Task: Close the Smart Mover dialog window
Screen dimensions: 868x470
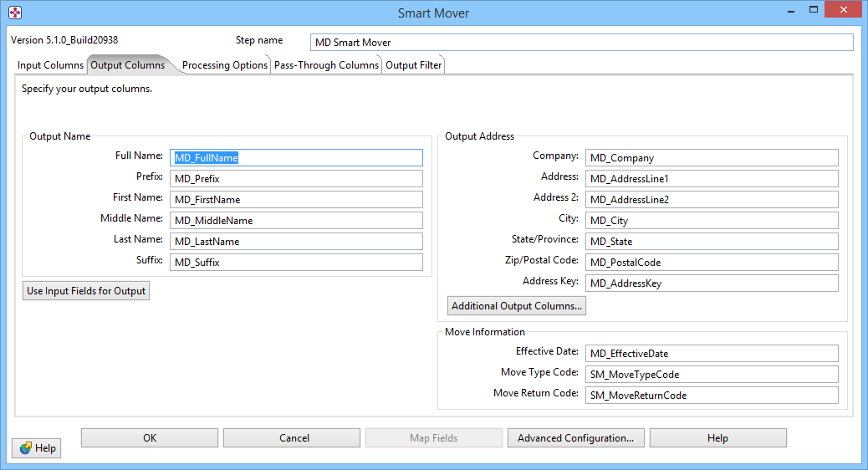Action: [843, 11]
